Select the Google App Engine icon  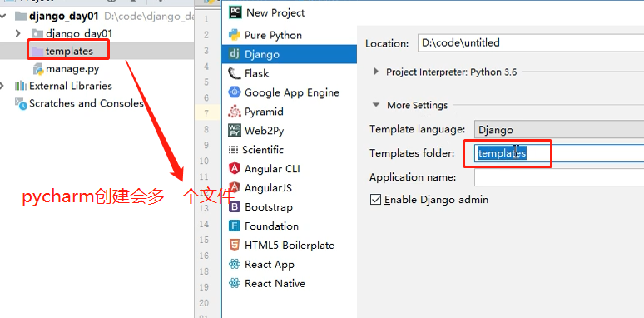(235, 92)
